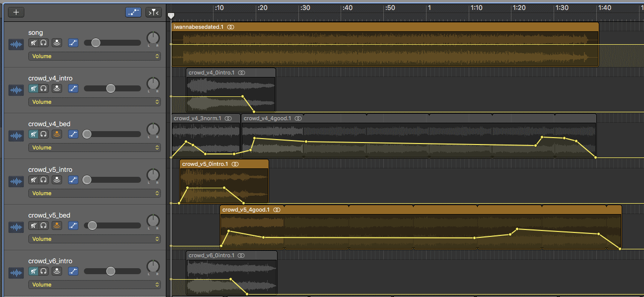
Task: Click the add track plus button
Action: click(16, 12)
